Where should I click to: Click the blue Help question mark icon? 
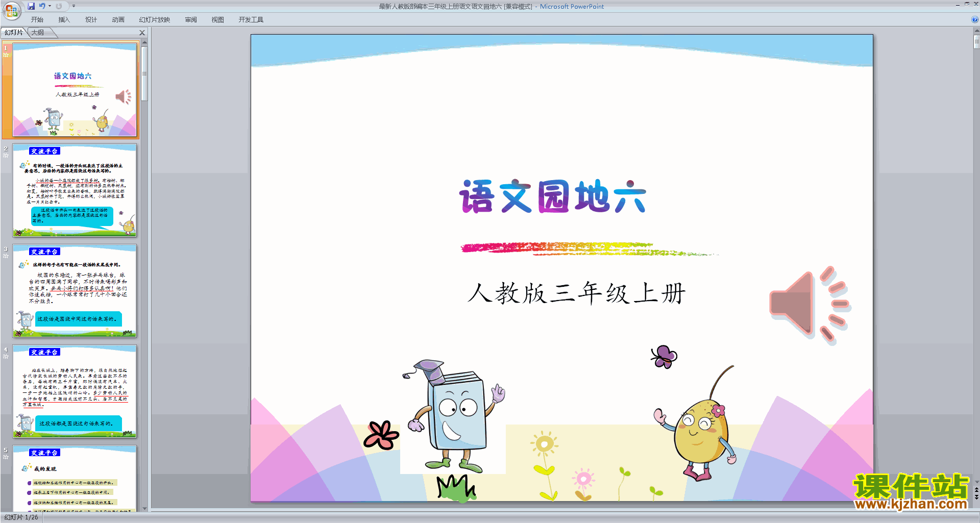975,20
